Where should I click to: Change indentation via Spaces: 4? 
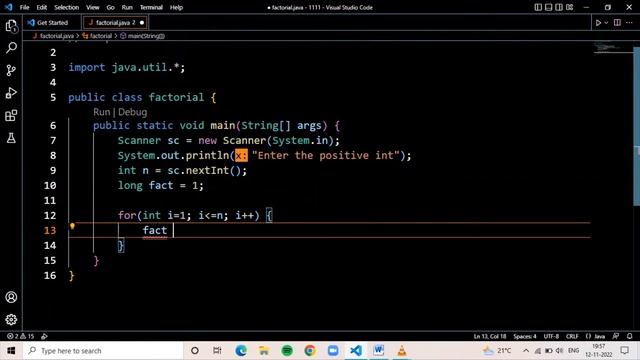coord(525,336)
